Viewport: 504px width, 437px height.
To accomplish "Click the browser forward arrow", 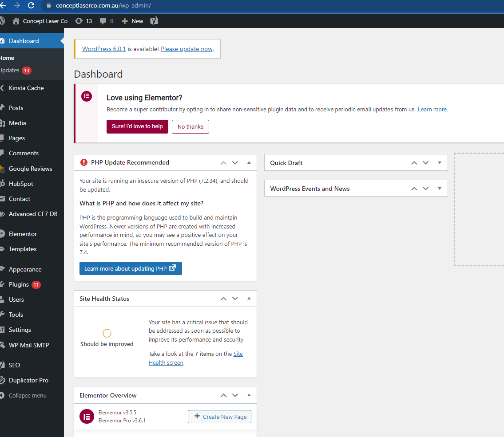I will click(x=17, y=5).
